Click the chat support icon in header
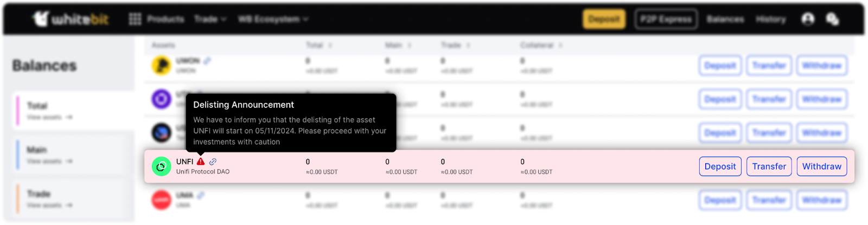Screen dimensions: 868x225 click(832, 19)
